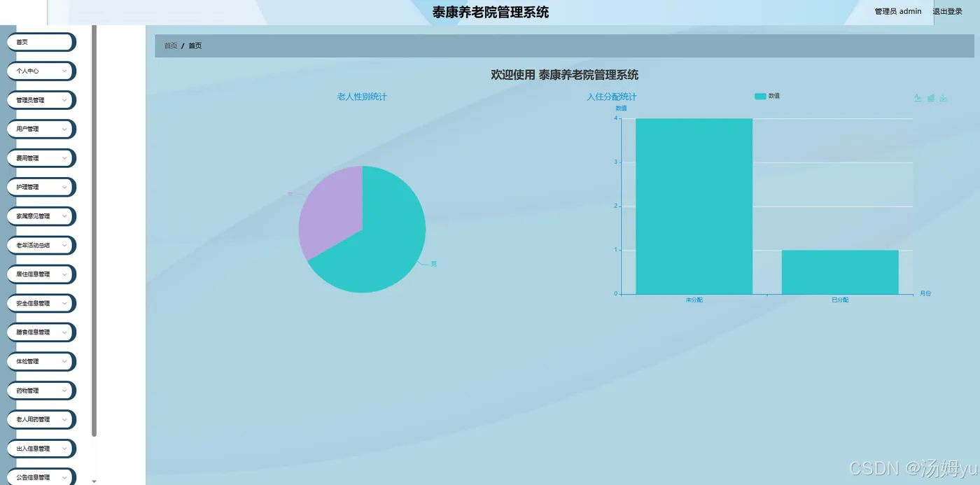Screen dimensions: 980x485
Task: Expand the 用户管理 menu chevron
Action: pos(64,129)
